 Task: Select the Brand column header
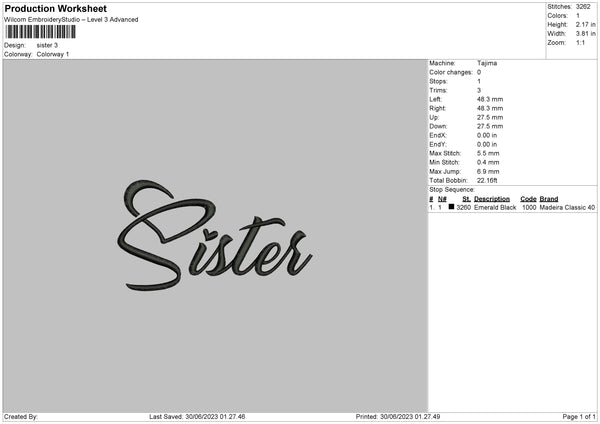point(549,198)
